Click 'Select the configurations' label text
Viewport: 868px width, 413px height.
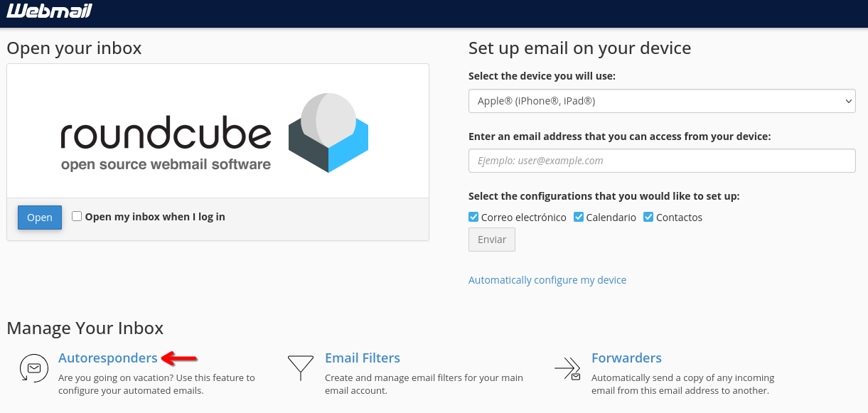click(604, 196)
